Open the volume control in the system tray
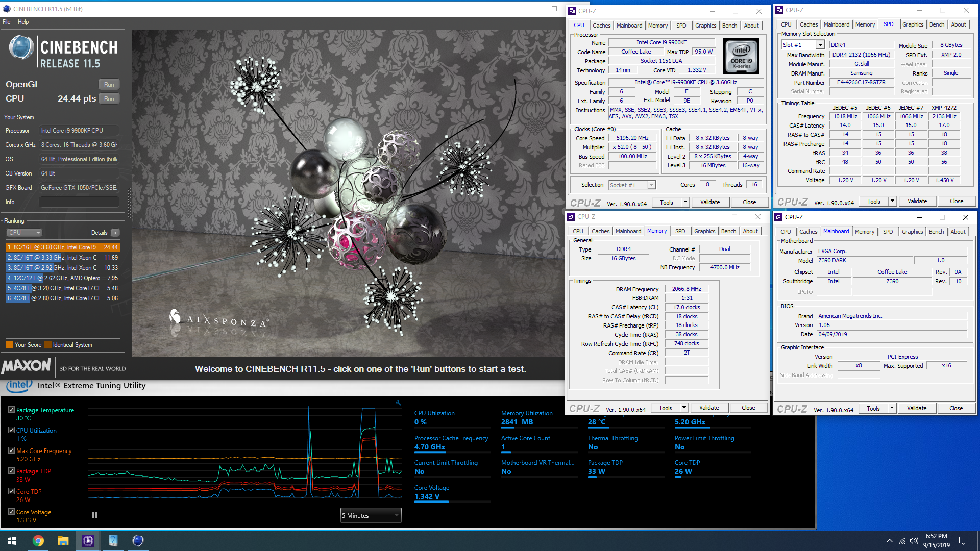This screenshot has width=980, height=551. click(x=914, y=541)
